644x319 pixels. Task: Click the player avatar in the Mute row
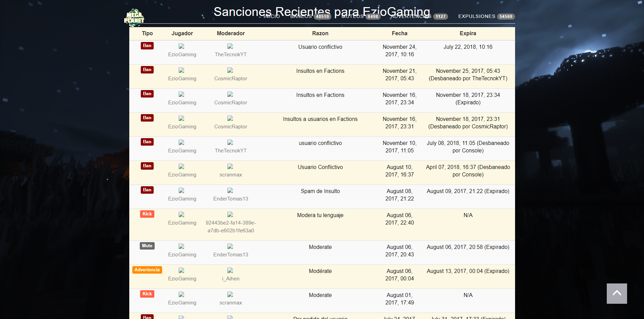click(x=181, y=246)
